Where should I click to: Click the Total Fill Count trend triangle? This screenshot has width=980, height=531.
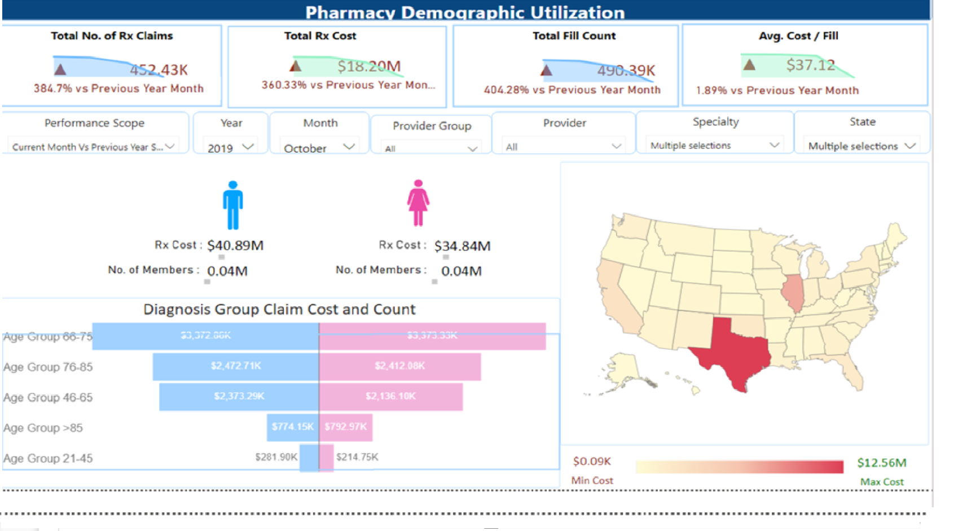[x=546, y=70]
